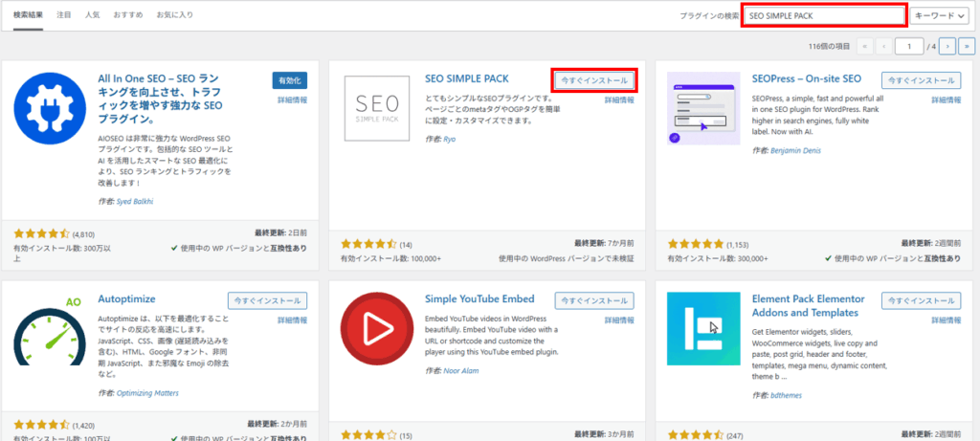The height and width of the screenshot is (441, 980).
Task: Click the 116個の項目 item count
Action: (x=829, y=47)
